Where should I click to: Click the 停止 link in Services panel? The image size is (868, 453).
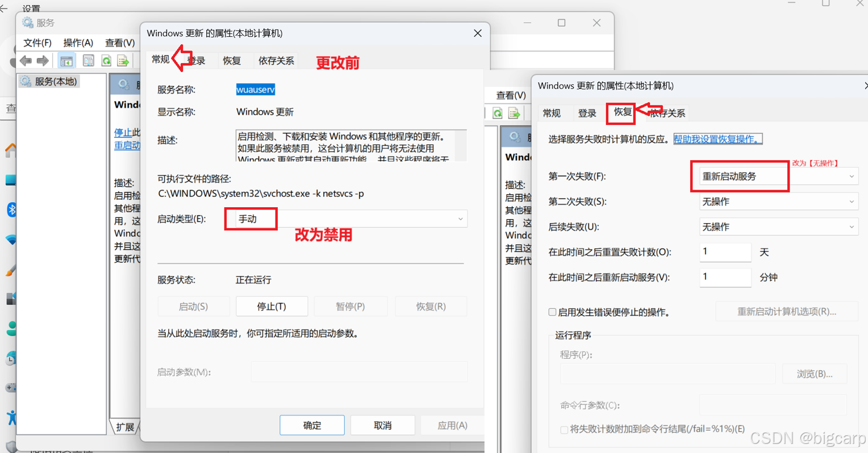click(123, 132)
